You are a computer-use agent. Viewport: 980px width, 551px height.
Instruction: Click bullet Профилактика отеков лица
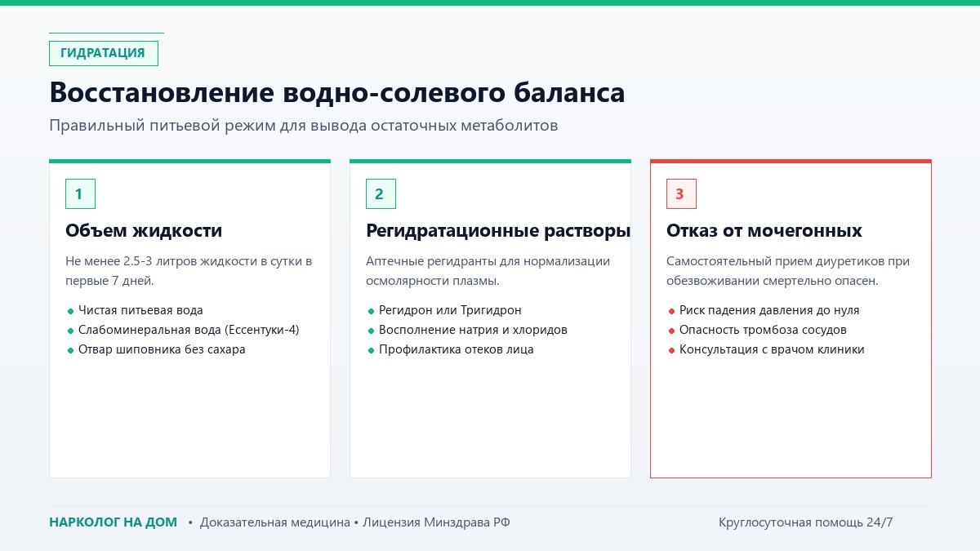[x=457, y=349]
